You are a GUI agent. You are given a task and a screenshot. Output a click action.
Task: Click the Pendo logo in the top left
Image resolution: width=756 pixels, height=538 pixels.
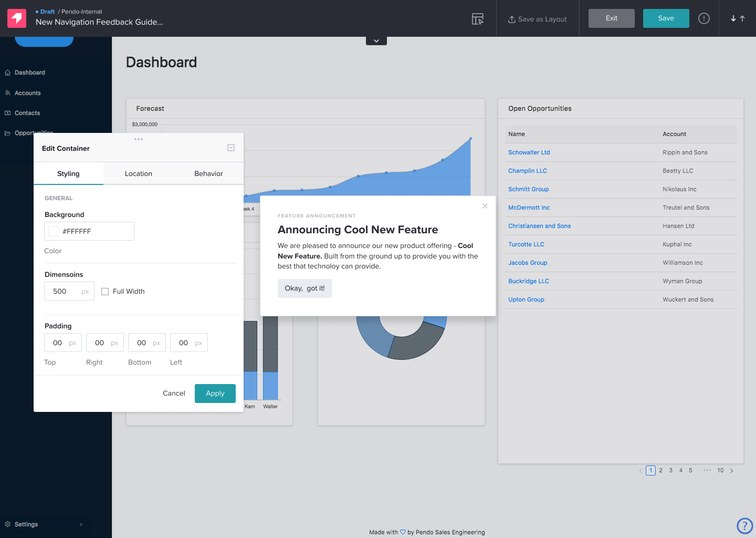pos(16,18)
